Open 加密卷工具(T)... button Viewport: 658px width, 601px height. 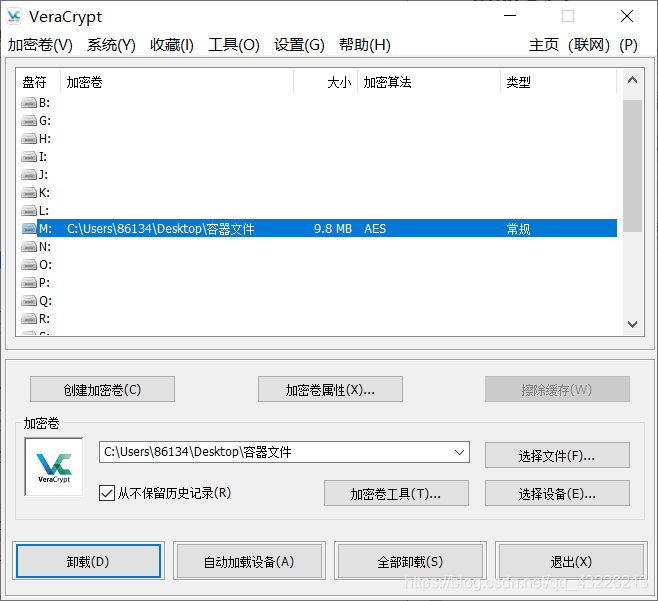click(396, 493)
